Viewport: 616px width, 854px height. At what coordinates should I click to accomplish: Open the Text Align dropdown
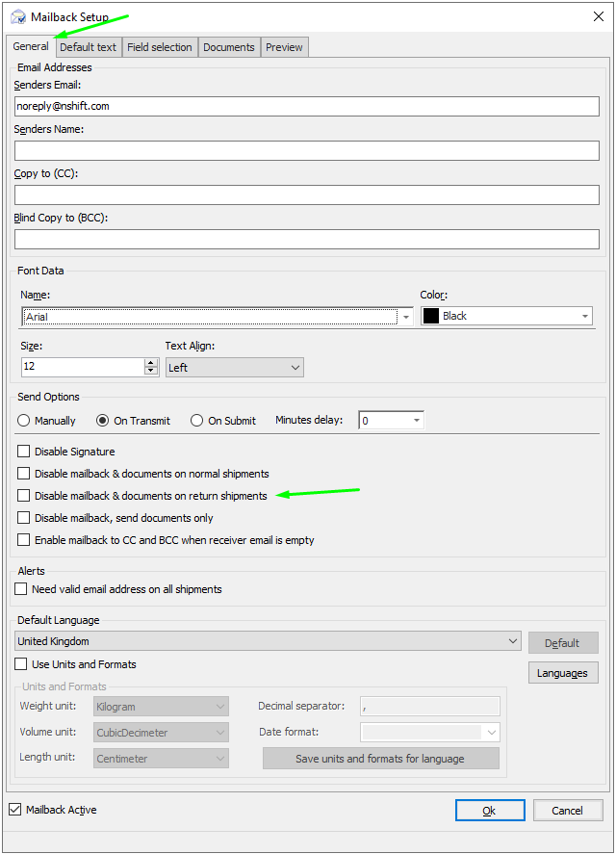click(x=295, y=368)
